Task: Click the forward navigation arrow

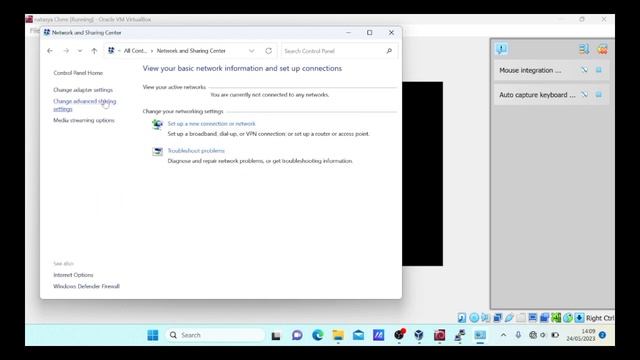Action: pos(66,51)
